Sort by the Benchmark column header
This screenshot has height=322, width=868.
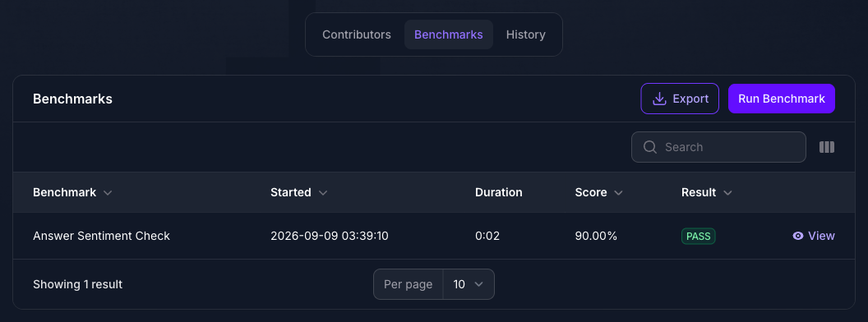point(72,192)
